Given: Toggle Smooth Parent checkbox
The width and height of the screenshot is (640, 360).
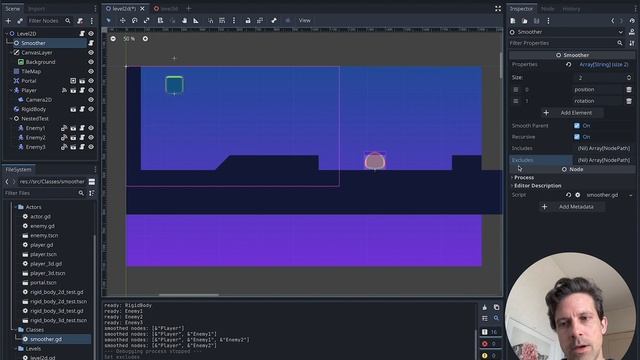Looking at the screenshot, I should click(x=577, y=126).
